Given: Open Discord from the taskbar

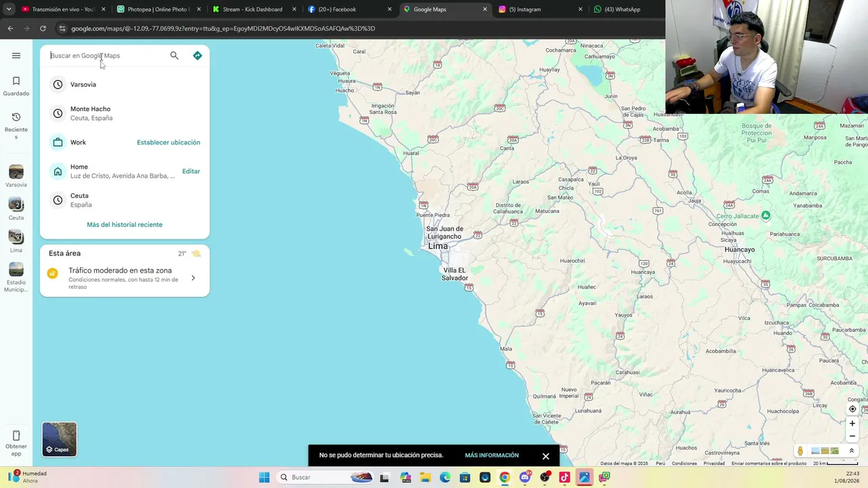Looking at the screenshot, I should (524, 477).
